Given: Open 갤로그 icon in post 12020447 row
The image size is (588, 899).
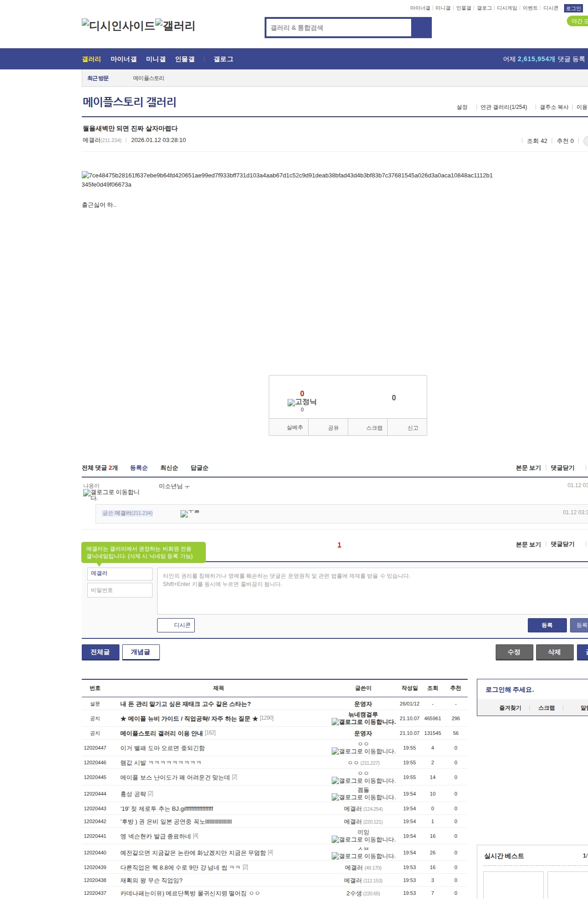Looking at the screenshot, I should (363, 751).
